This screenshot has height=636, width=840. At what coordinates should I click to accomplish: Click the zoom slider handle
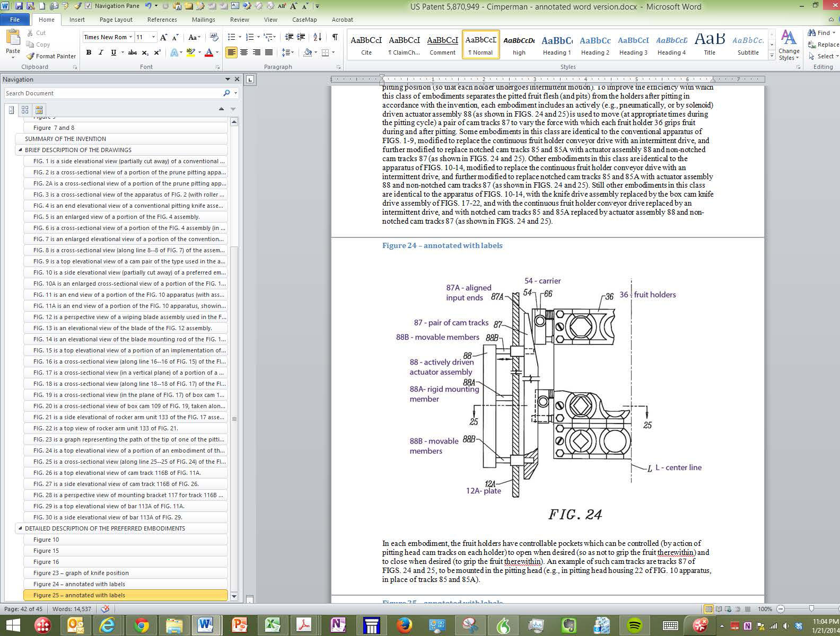point(811,609)
